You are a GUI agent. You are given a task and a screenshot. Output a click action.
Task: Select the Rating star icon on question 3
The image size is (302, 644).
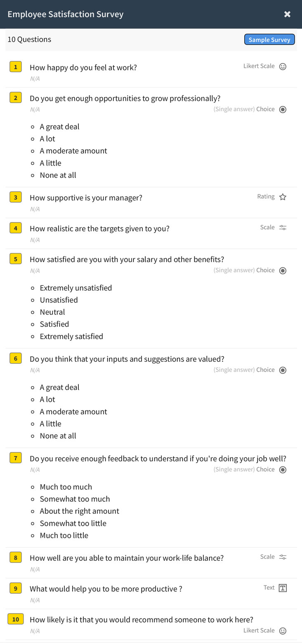283,197
